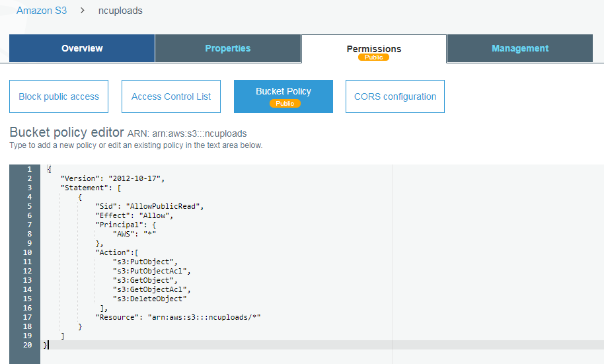The width and height of the screenshot is (604, 364).
Task: Click the "s3:PutObject" action entry
Action: [145, 262]
